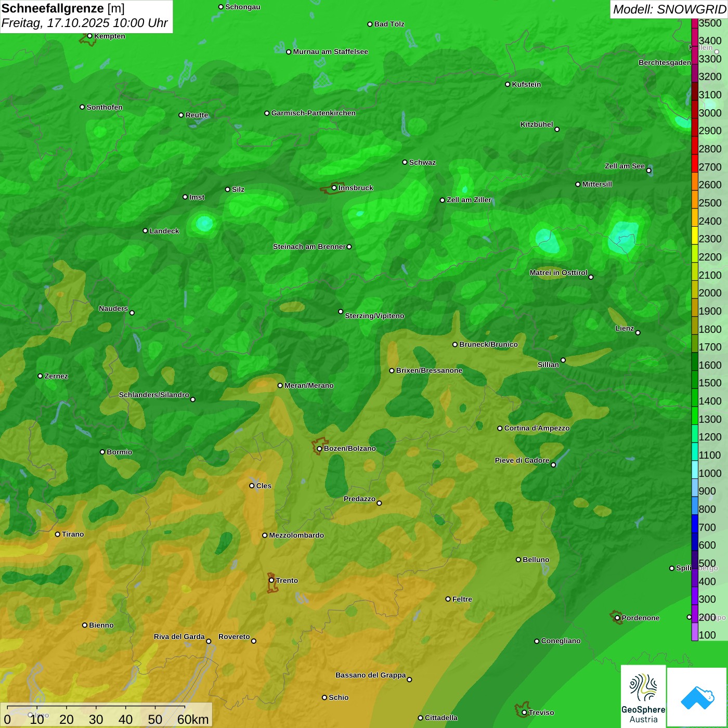Click the Bienno label

coord(101,625)
